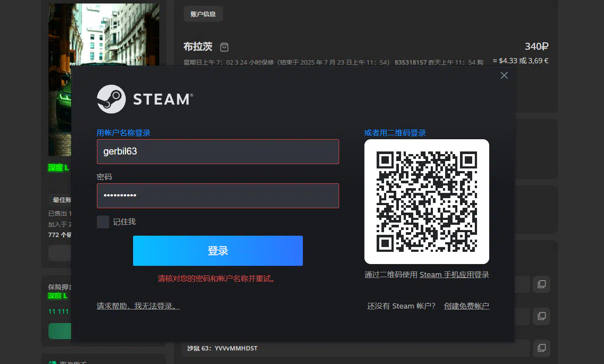The height and width of the screenshot is (364, 604).
Task: Copy the 沙鼠 63 code with the copy icon
Action: pos(542,348)
